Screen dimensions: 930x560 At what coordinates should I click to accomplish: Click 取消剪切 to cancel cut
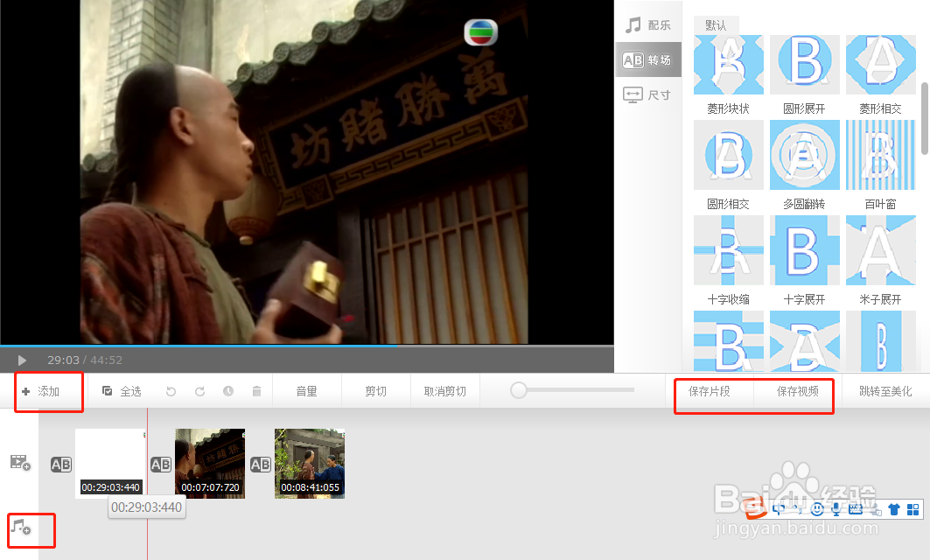444,391
